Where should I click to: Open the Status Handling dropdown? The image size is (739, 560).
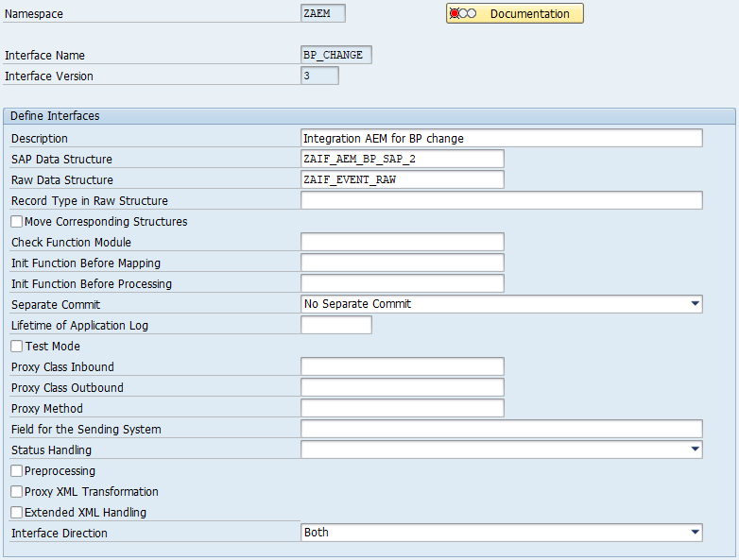pos(502,450)
